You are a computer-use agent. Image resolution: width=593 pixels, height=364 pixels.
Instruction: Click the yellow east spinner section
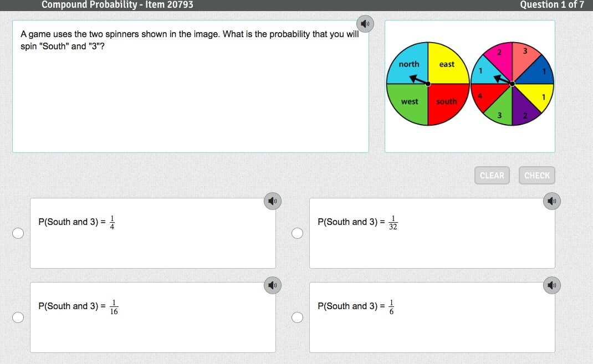[x=447, y=64]
